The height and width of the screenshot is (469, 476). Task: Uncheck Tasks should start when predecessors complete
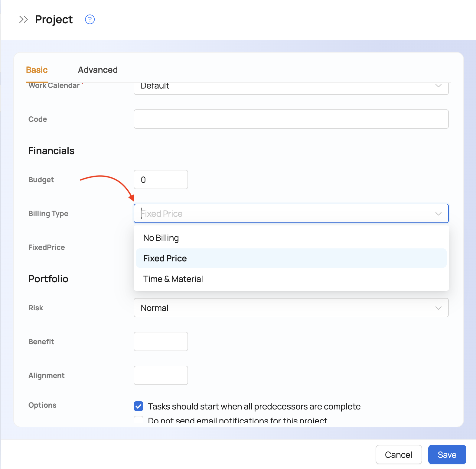click(139, 406)
